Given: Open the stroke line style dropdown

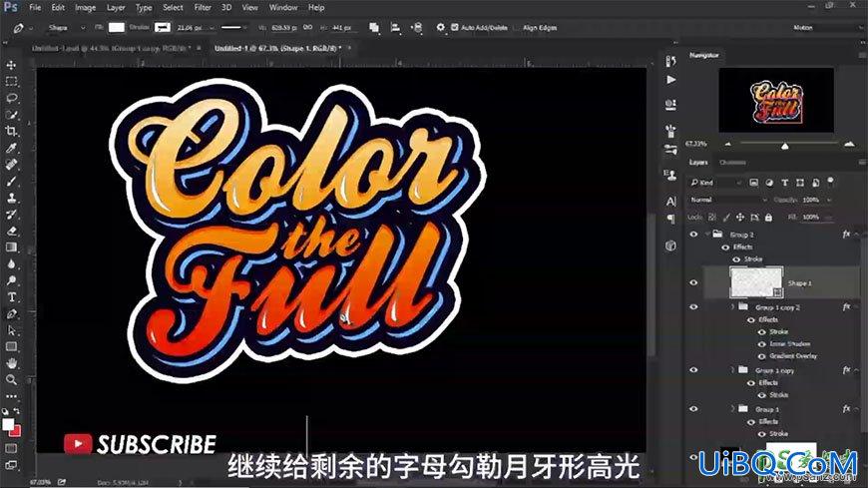Looking at the screenshot, I should click(x=234, y=27).
